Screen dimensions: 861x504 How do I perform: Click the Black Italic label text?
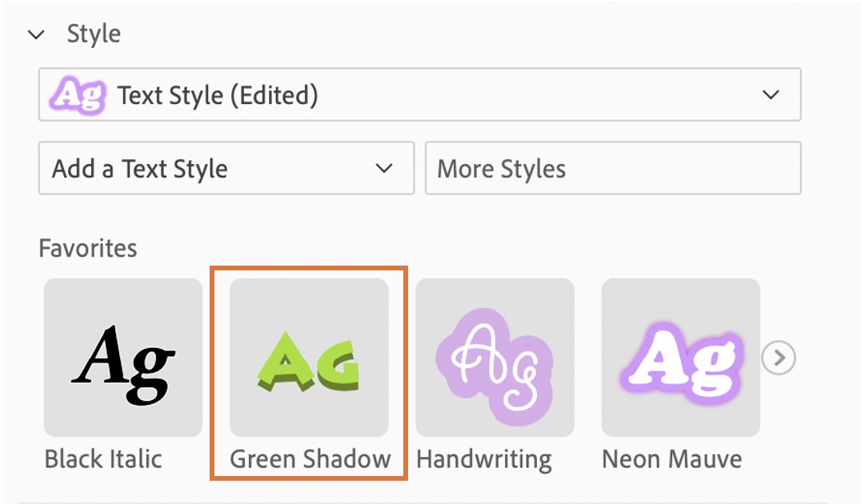click(x=103, y=459)
